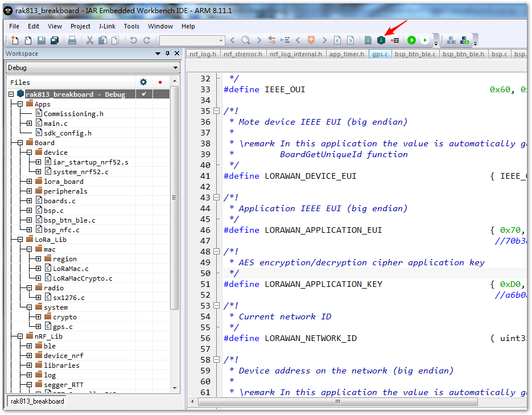Redo the edit with the toolbar arrow

tap(147, 40)
